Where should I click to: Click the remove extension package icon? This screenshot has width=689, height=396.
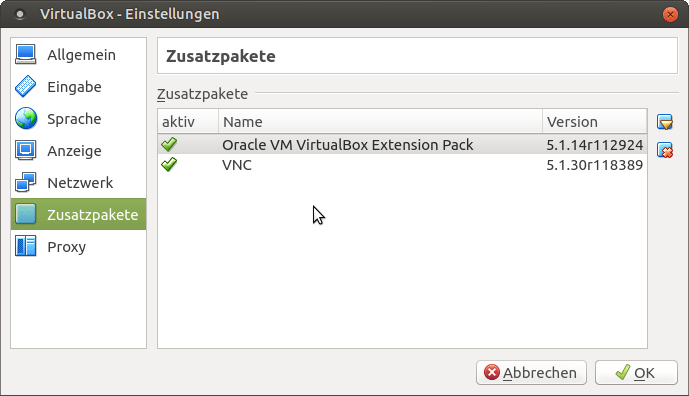(665, 150)
